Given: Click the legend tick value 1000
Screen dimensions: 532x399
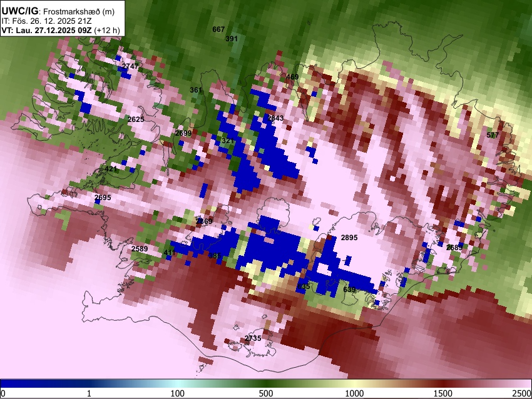Looking at the screenshot, I should coord(354,393).
